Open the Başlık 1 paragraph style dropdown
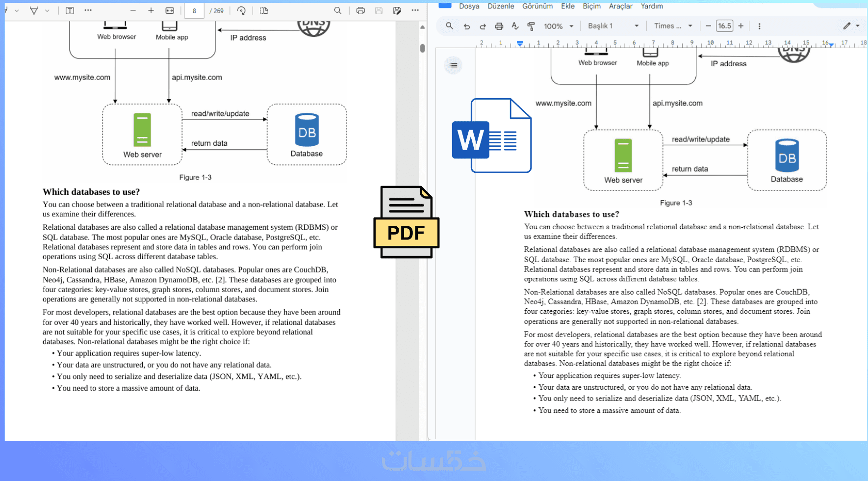 (613, 26)
